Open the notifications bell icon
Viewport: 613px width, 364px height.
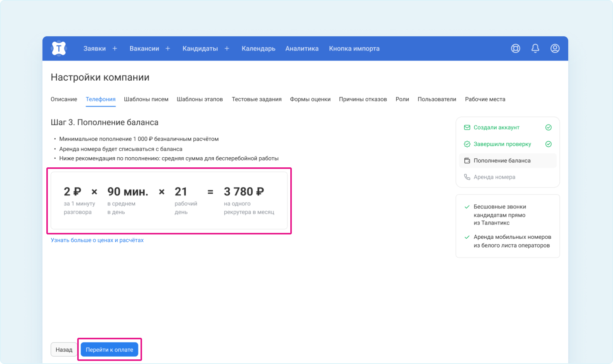pos(535,49)
